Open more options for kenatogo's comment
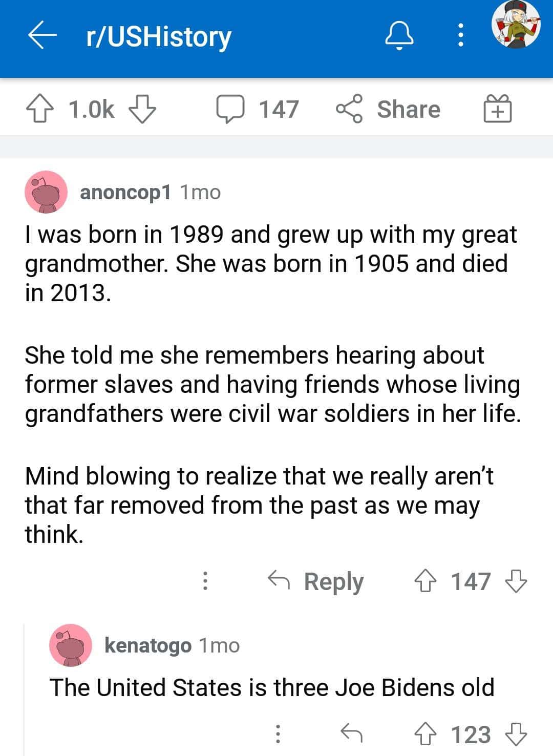 click(x=278, y=734)
